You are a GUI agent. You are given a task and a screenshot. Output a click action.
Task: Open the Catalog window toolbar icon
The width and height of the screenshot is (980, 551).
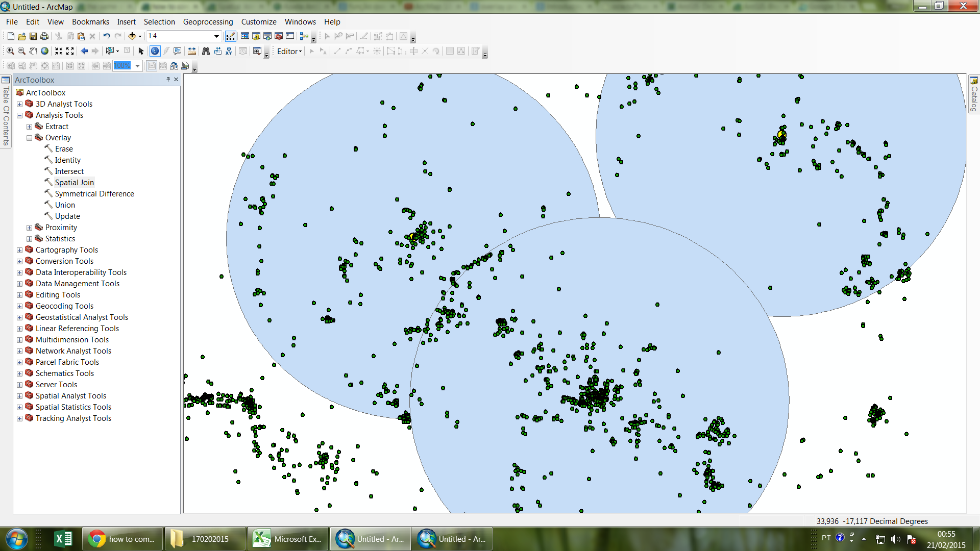coord(256,36)
